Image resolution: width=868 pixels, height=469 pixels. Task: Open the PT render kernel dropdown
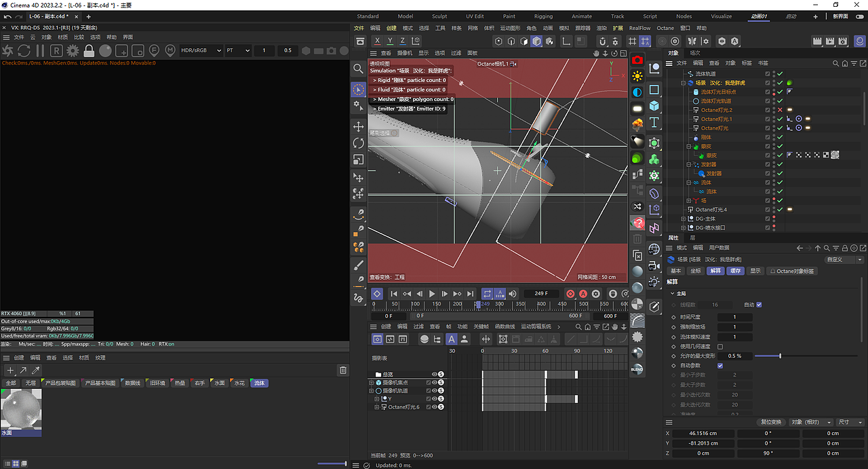[x=238, y=50]
